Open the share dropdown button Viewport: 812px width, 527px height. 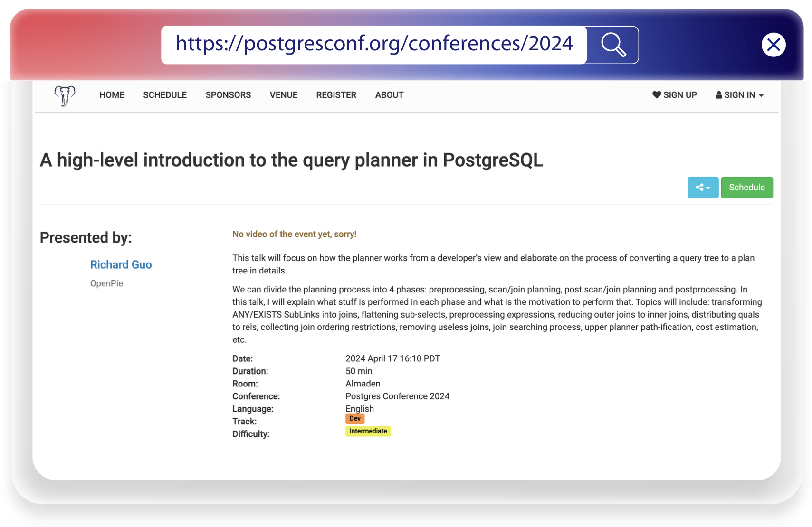703,188
